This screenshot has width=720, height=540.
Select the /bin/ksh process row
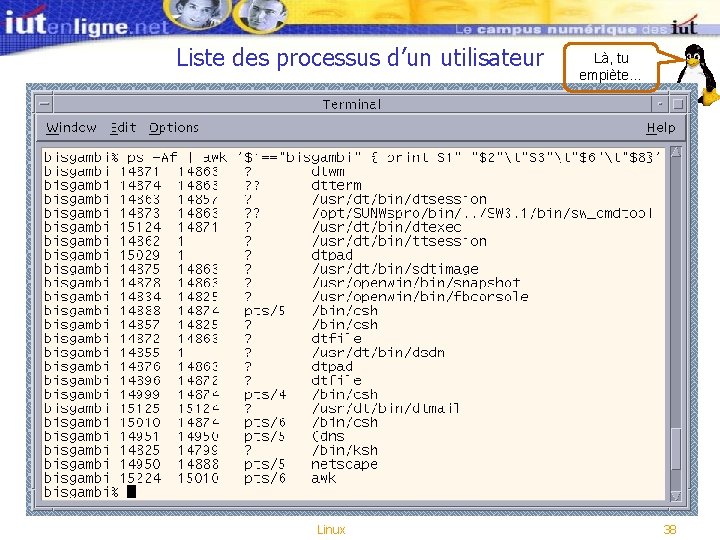(x=211, y=450)
